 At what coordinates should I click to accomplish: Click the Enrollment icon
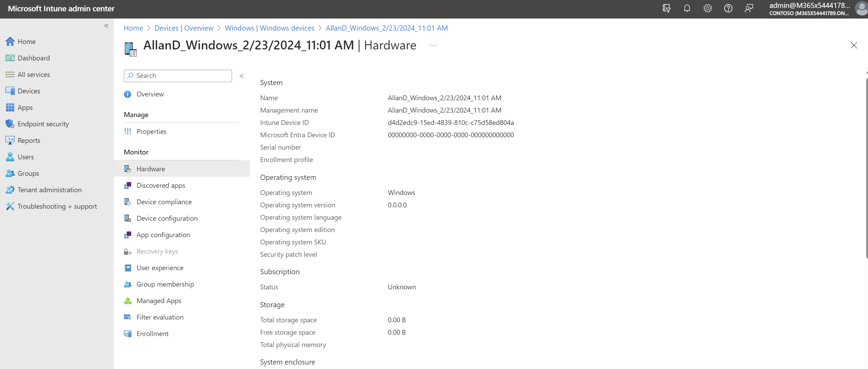(x=128, y=334)
